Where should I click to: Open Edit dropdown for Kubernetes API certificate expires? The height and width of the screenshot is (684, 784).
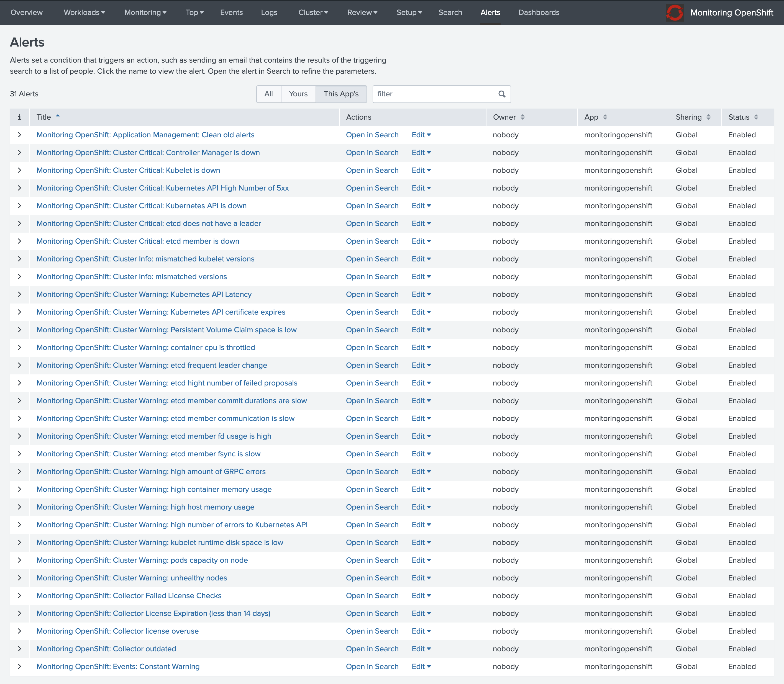pyautogui.click(x=421, y=312)
